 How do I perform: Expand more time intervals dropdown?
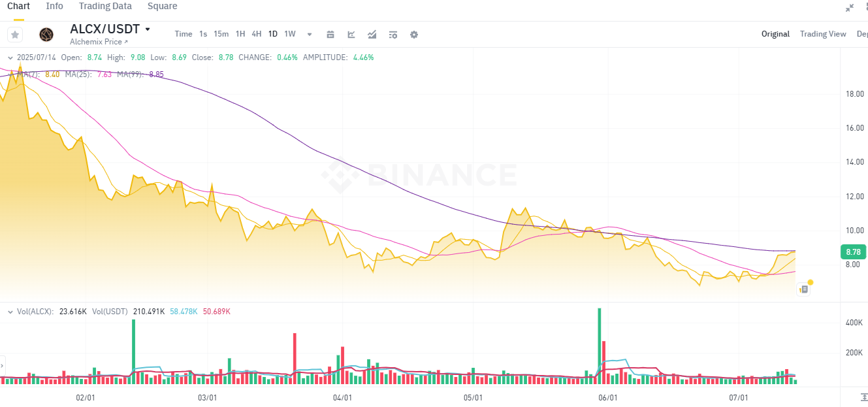point(310,35)
